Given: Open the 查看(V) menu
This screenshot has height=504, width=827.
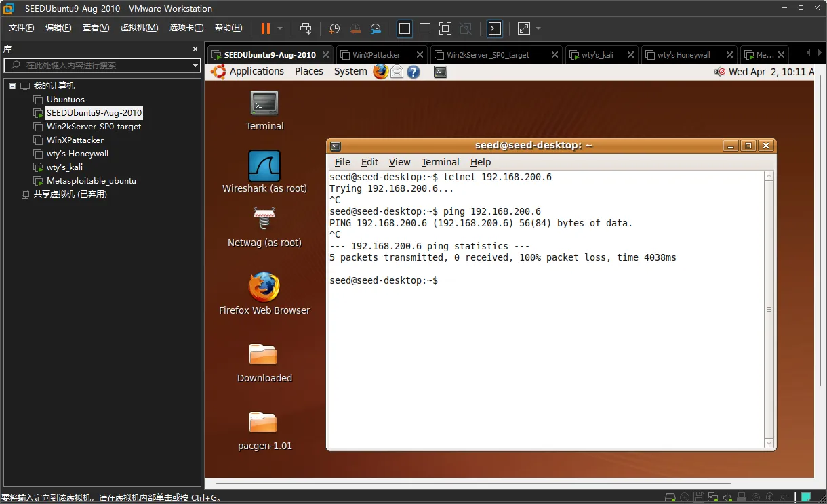Looking at the screenshot, I should [96, 28].
